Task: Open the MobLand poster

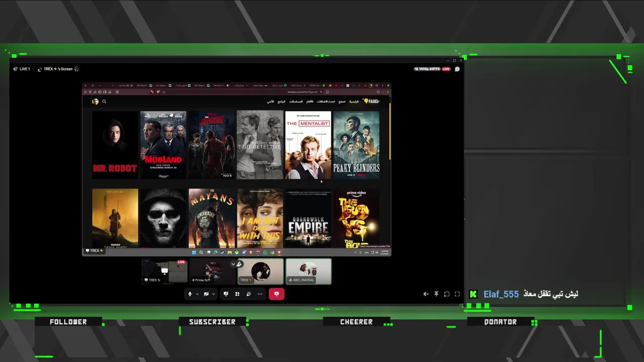Action: [163, 145]
